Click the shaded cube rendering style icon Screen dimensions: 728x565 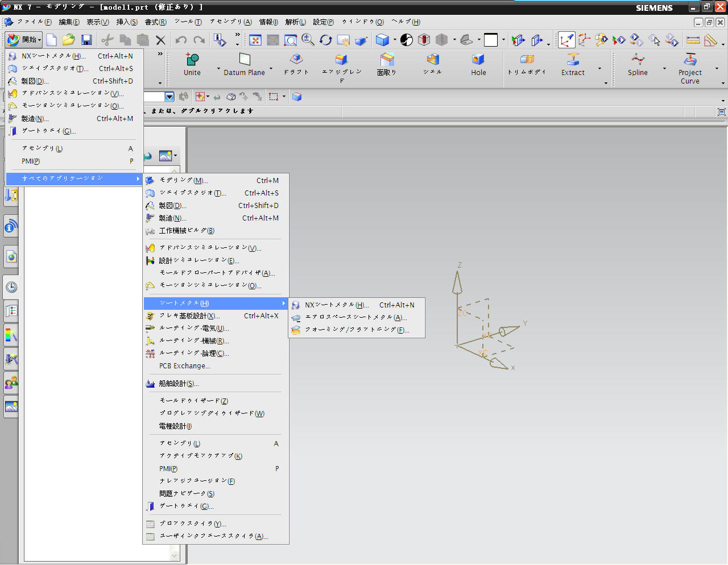coord(383,40)
